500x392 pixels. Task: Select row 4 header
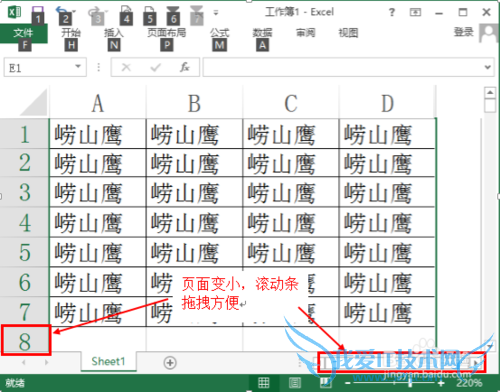click(24, 222)
